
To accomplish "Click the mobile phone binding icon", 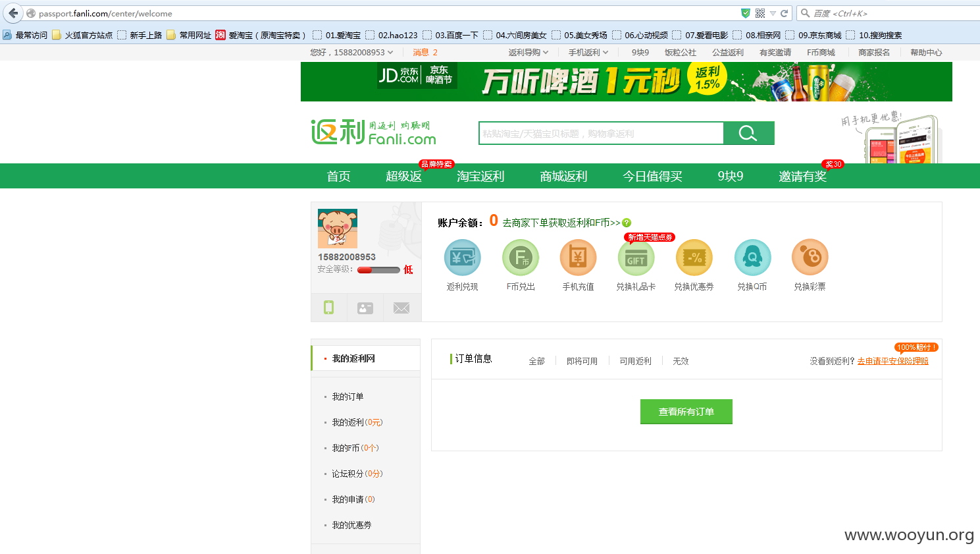I will click(x=328, y=308).
